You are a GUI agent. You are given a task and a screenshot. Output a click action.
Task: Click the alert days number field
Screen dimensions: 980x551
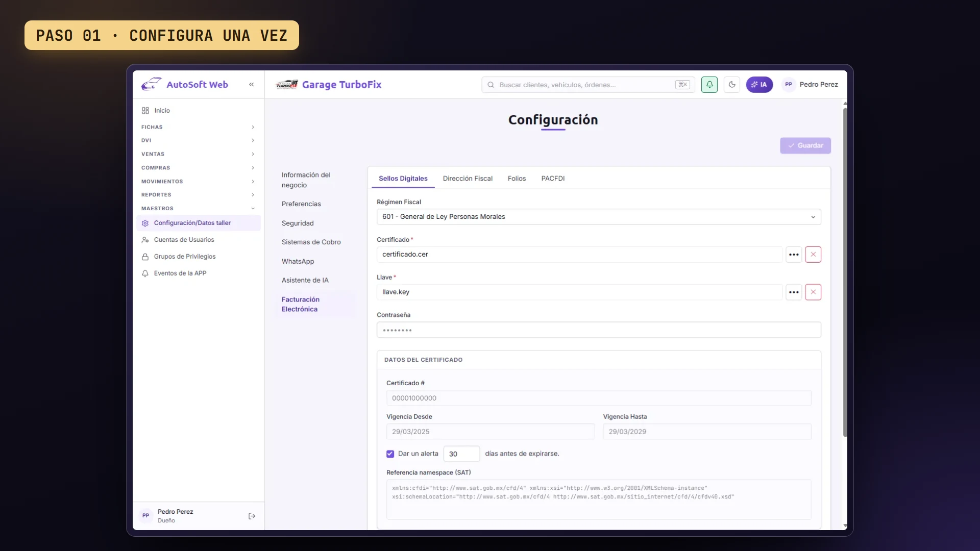(x=461, y=454)
